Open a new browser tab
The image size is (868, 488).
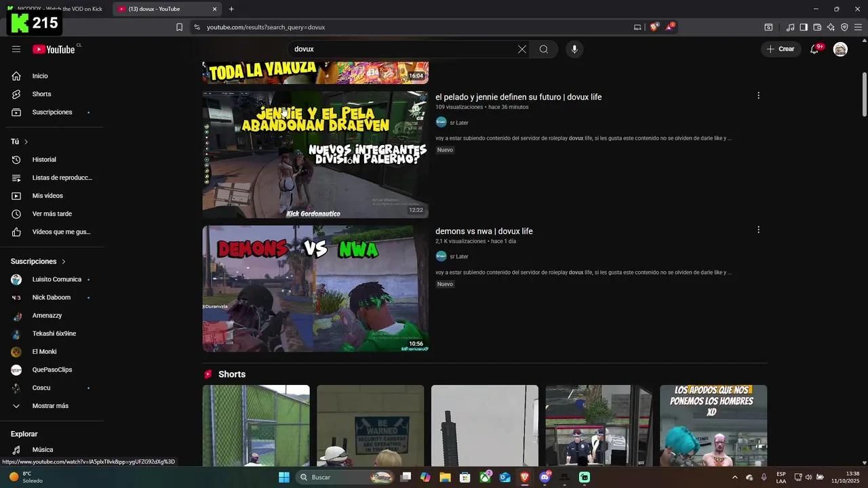[x=231, y=9]
